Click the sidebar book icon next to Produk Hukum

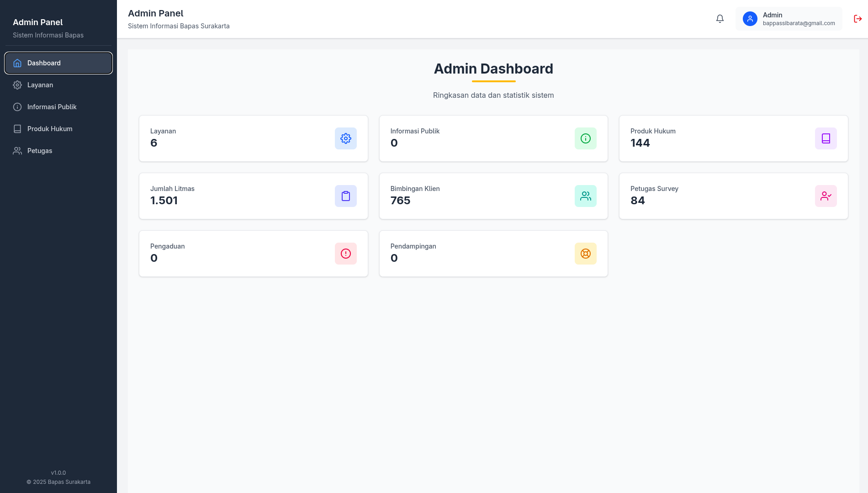[x=17, y=129]
